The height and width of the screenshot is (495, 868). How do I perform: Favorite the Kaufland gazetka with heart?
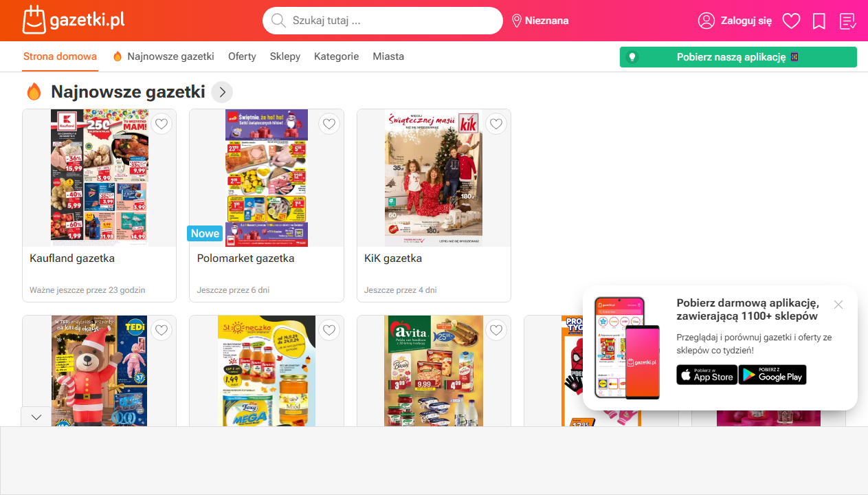point(162,124)
